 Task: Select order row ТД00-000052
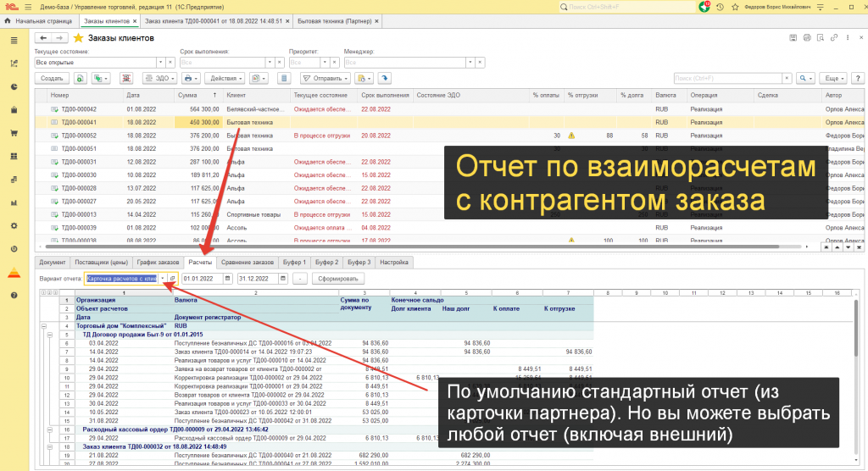pos(449,136)
